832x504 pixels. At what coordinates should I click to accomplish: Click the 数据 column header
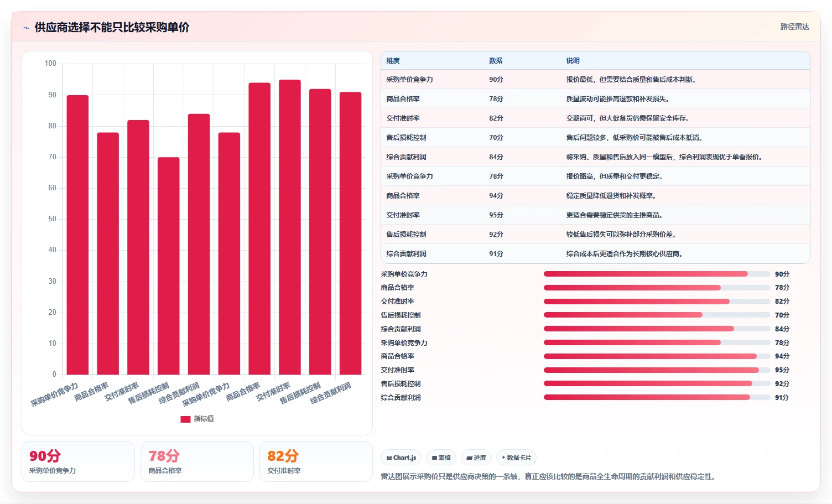pyautogui.click(x=496, y=61)
